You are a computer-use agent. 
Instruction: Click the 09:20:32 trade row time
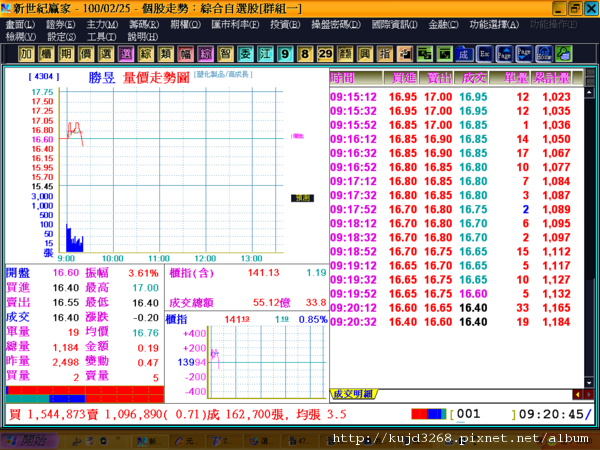tap(354, 322)
